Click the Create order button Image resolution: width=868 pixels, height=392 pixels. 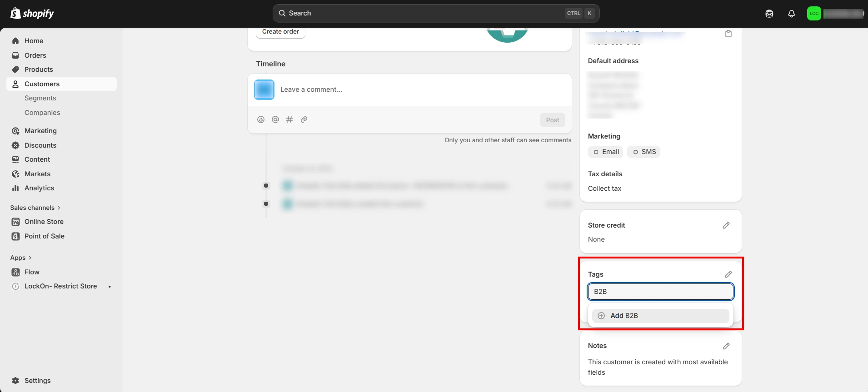point(280,32)
